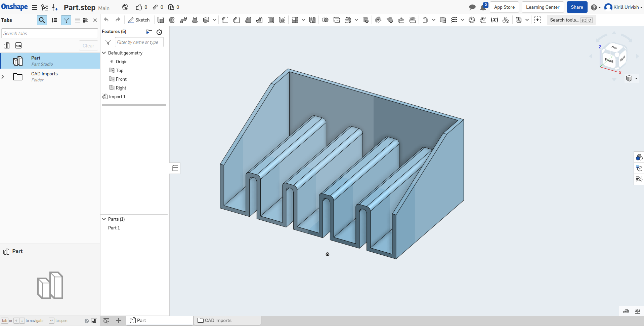This screenshot has width=644, height=326.
Task: Select the Loft tool
Action: [195, 20]
